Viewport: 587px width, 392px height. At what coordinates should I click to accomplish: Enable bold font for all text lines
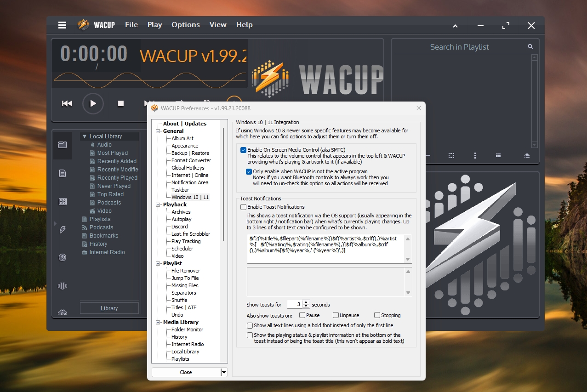click(250, 325)
